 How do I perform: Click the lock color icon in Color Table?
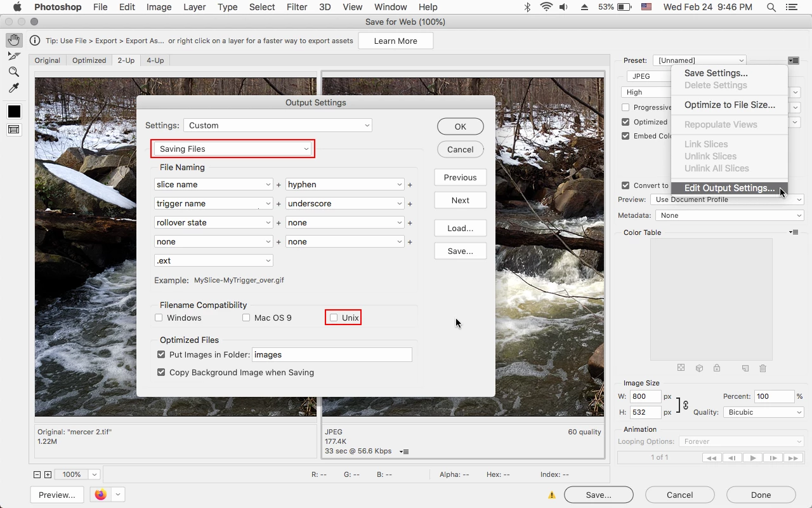tap(716, 368)
